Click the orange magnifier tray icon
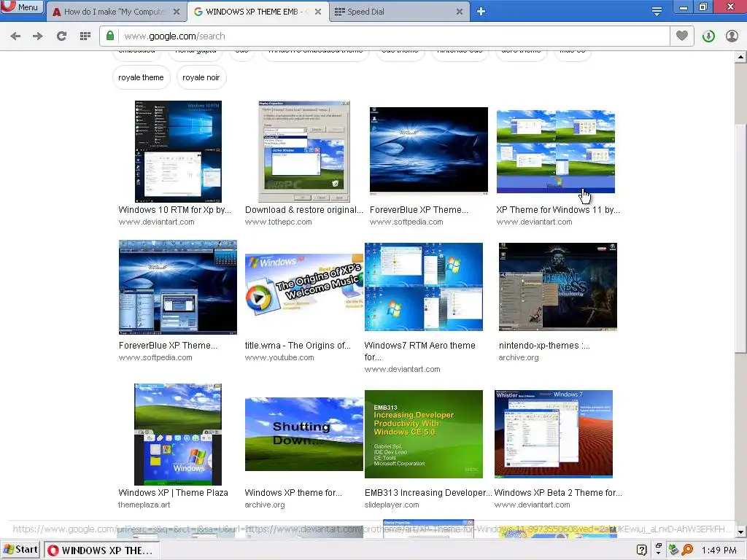This screenshot has width=747, height=560. 687,550
